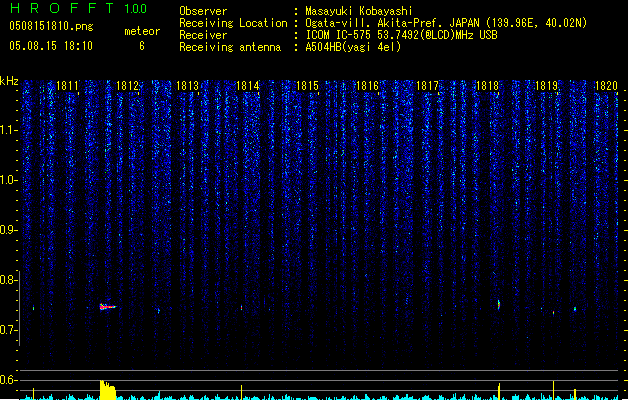Click the 0.7 kHz frequency label
Screen dimensions: 629x400
click(x=9, y=330)
